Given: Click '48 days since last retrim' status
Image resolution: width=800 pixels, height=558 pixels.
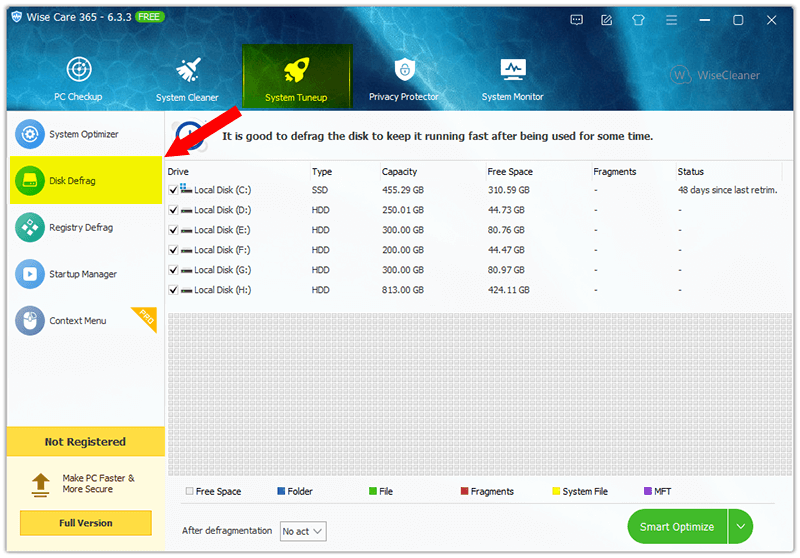Looking at the screenshot, I should click(728, 190).
